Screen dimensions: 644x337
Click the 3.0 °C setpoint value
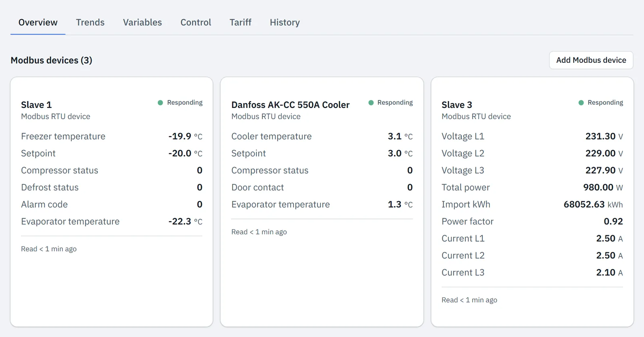400,153
